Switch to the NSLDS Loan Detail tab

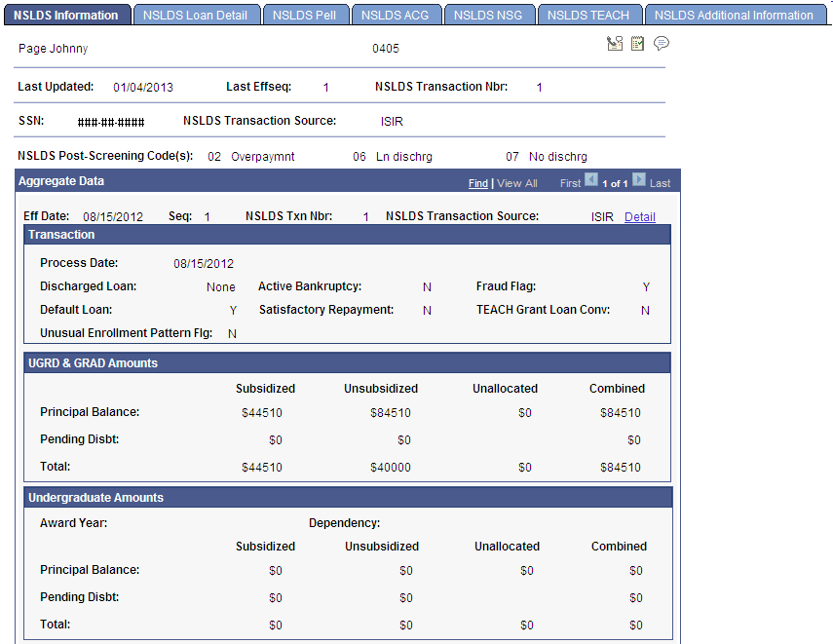[x=196, y=15]
